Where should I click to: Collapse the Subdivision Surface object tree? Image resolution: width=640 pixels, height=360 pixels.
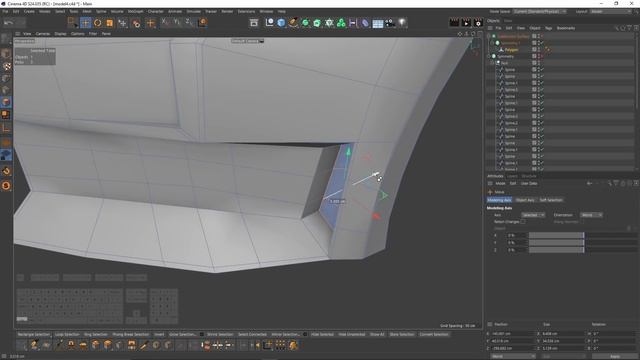pos(489,36)
